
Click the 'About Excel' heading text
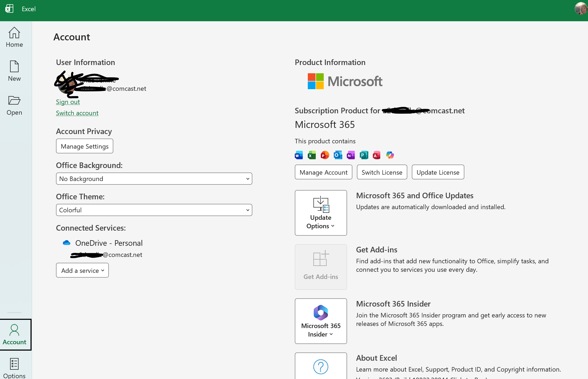(377, 358)
